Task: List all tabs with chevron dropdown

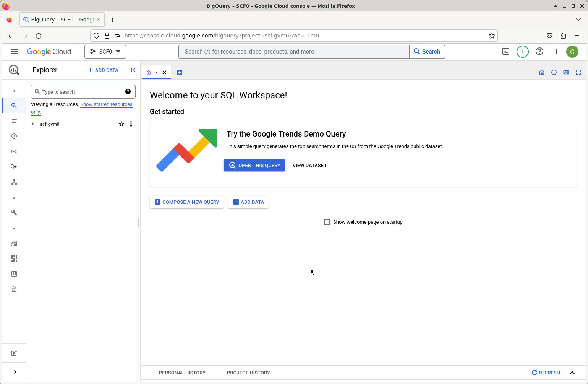Action: (x=578, y=20)
